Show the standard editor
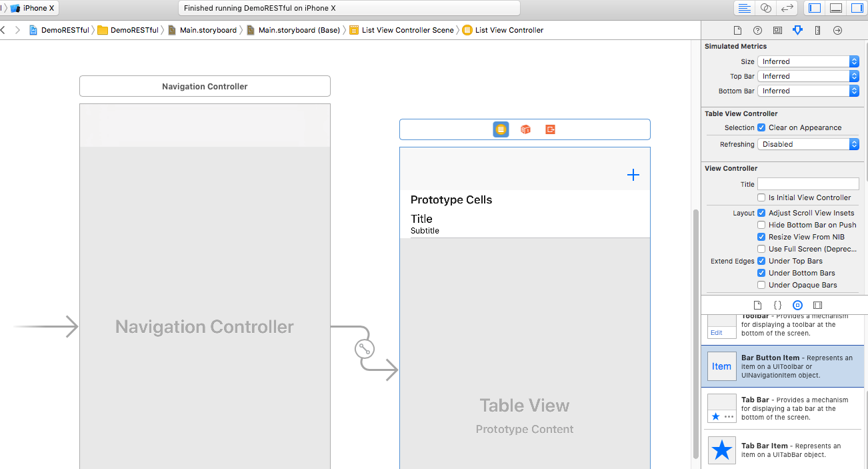Screen dimensions: 868x469 [745, 8]
